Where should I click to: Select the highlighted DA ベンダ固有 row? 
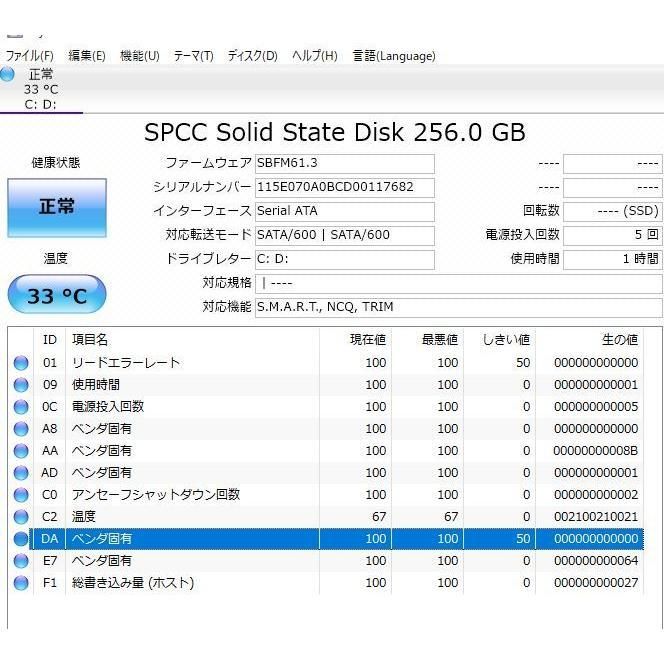326,539
